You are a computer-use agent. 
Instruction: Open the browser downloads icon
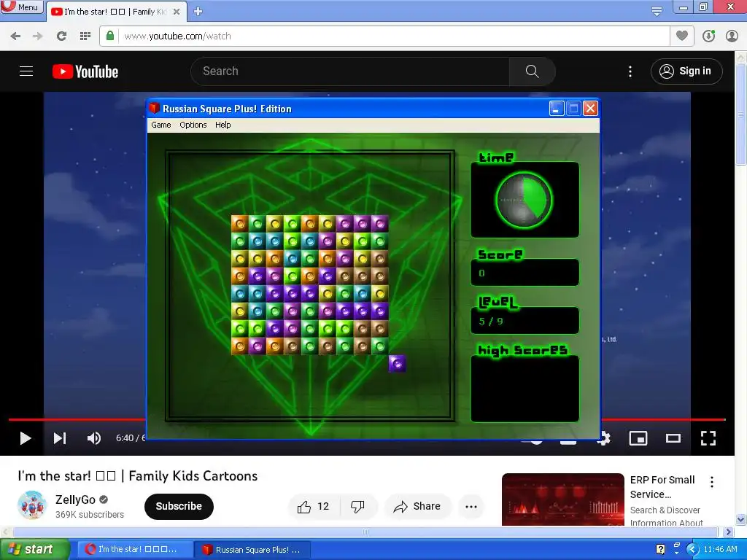[708, 36]
